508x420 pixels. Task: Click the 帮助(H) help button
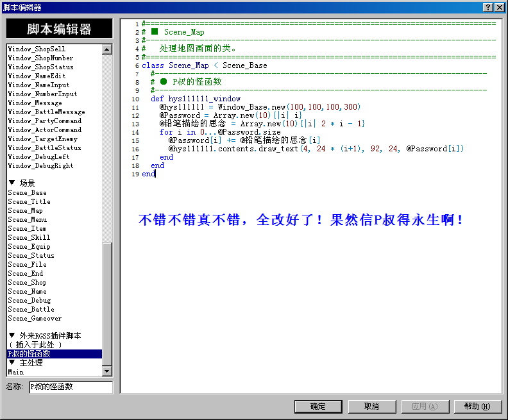pyautogui.click(x=478, y=407)
